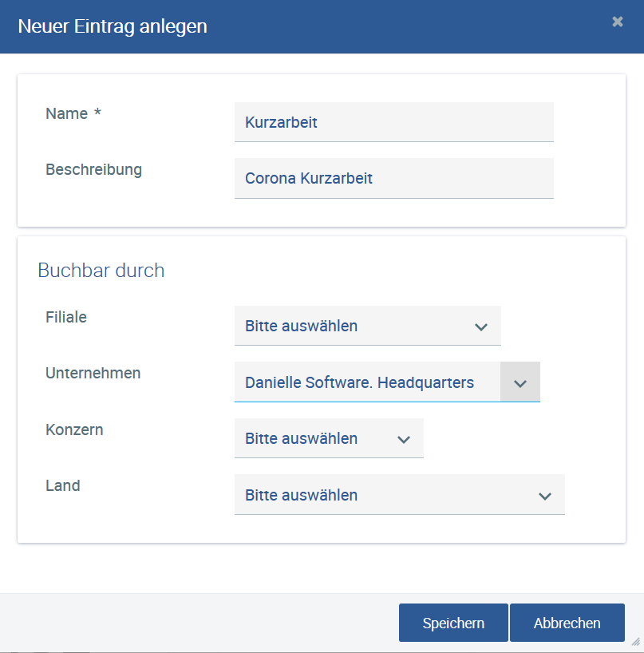Screen dimensions: 644x653
Task: Click the Neuer Eintrag anlegen title
Action: click(x=113, y=26)
